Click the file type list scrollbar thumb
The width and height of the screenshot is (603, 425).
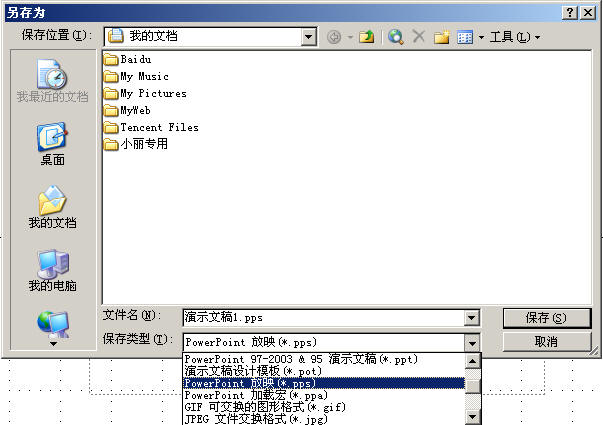tap(473, 386)
